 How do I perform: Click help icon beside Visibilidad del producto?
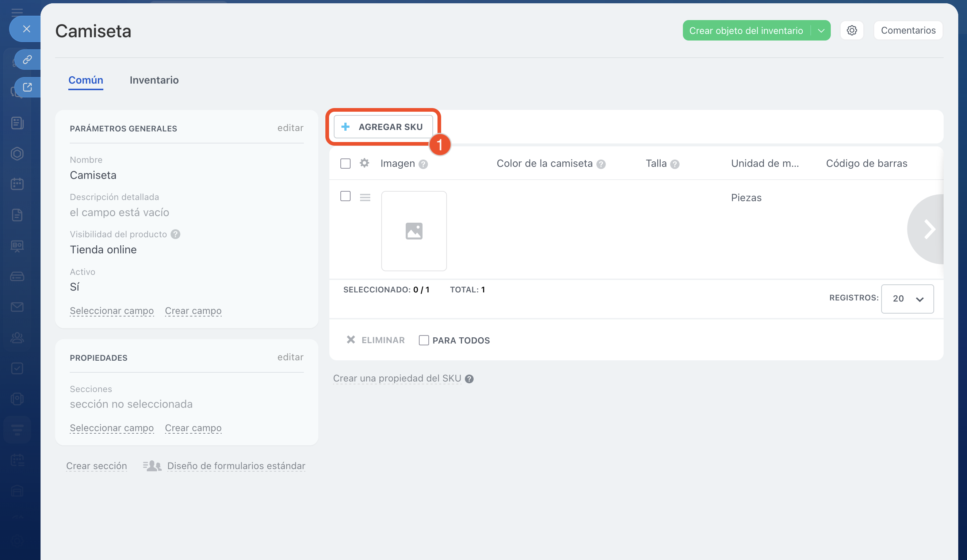pos(175,234)
